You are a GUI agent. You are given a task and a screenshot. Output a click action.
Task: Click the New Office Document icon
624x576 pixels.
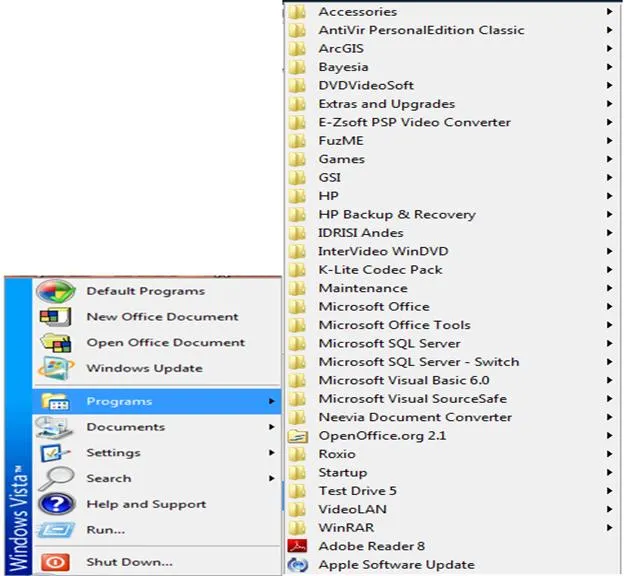[55, 317]
